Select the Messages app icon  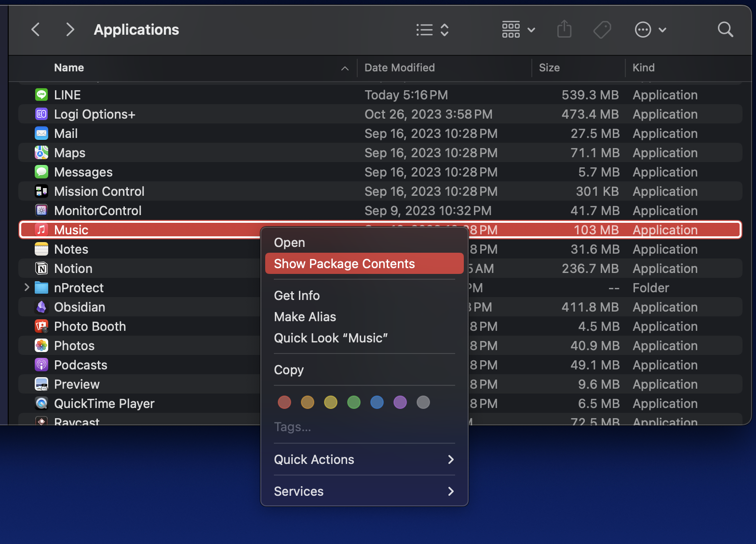click(41, 172)
